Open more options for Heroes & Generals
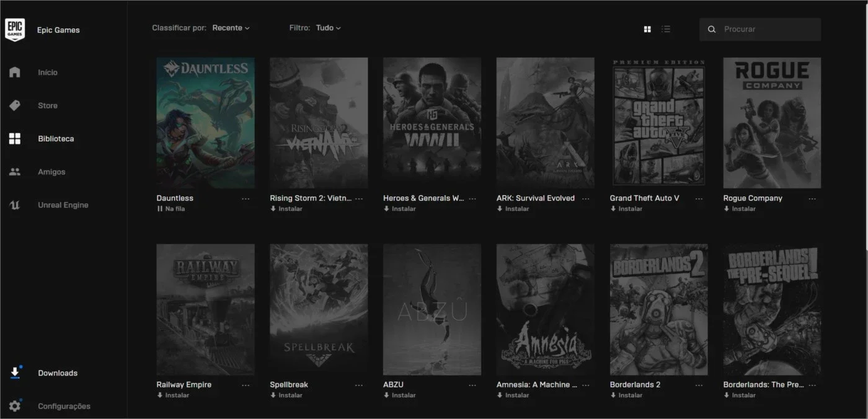 472,199
